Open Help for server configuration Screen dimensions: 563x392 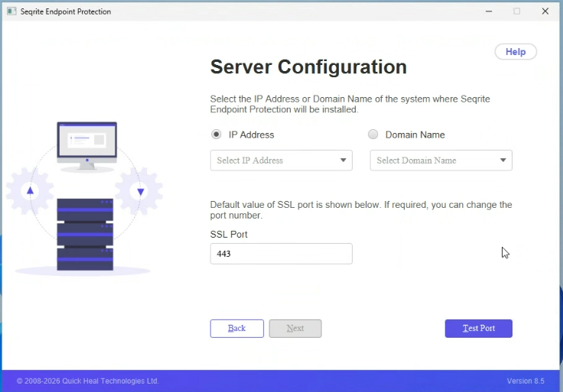point(516,52)
